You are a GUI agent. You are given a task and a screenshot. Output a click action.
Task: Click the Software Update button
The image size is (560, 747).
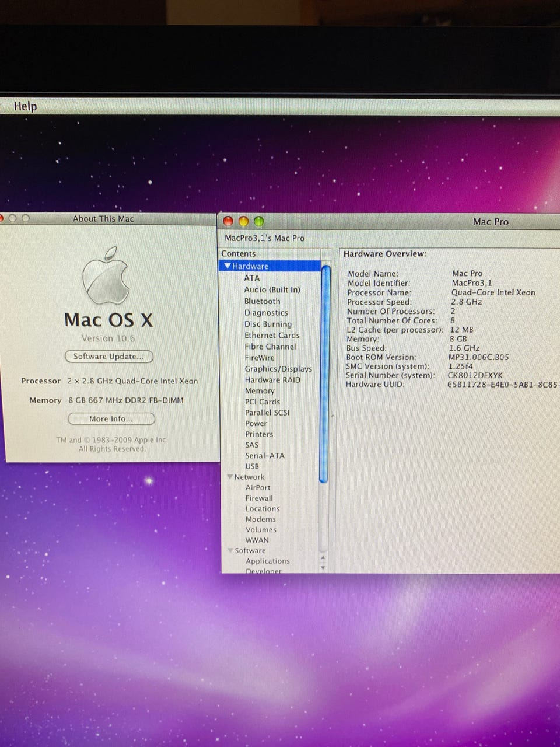pos(108,357)
